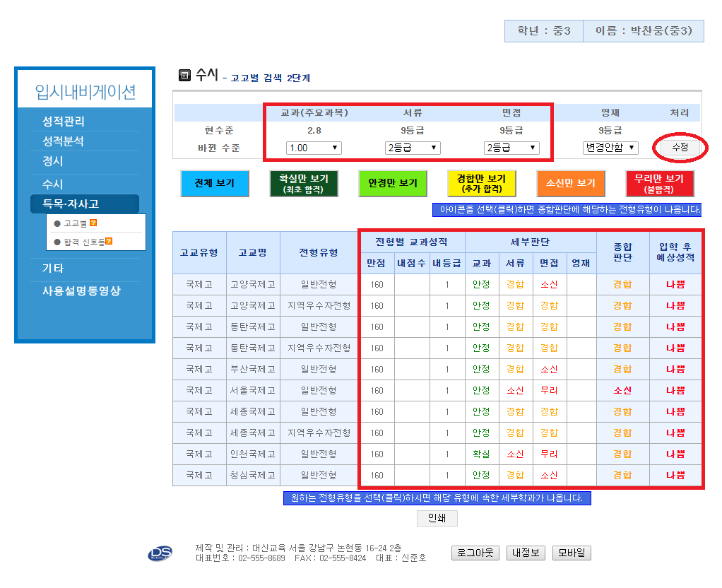This screenshot has width=722, height=588.
Task: Click the 로그아웃 button
Action: click(x=475, y=553)
